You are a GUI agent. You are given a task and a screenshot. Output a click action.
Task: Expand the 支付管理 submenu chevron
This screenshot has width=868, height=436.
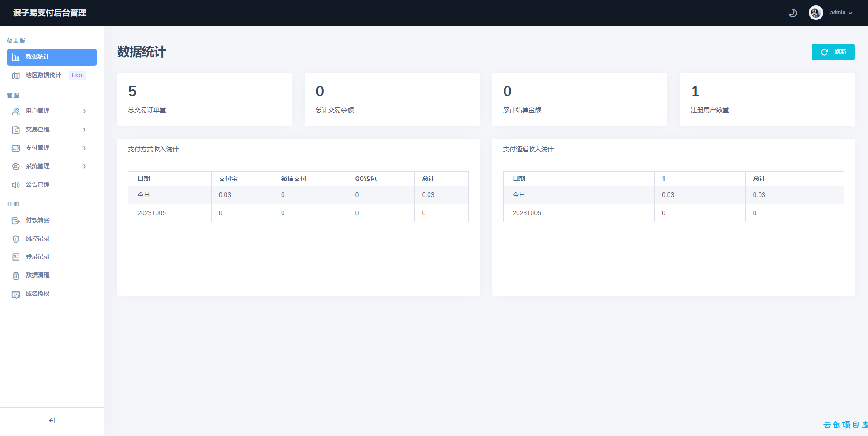tap(85, 148)
